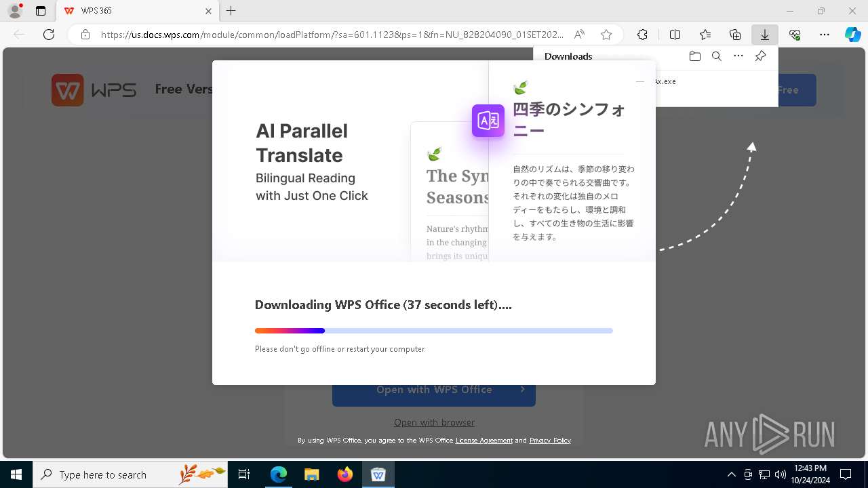Open File Explorer from the taskbar

click(312, 474)
